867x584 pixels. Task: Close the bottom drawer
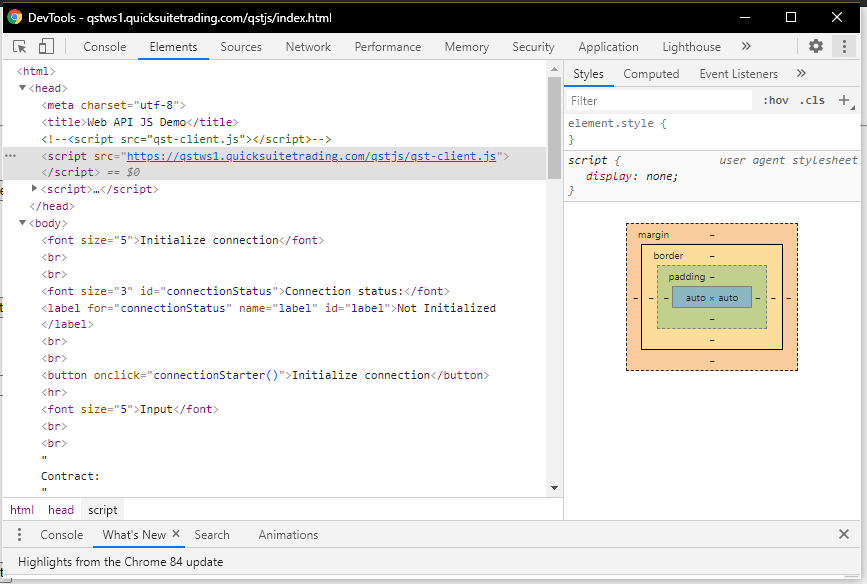844,534
